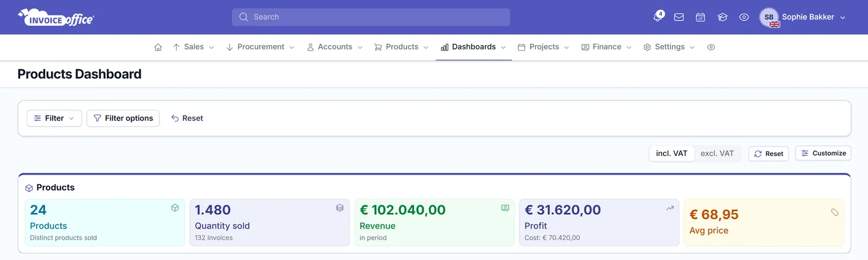Switch to excl. VAT view
The width and height of the screenshot is (868, 260).
coord(717,154)
